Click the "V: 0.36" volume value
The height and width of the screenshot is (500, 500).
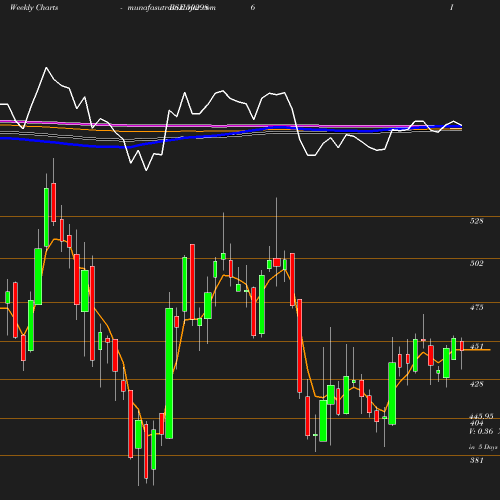[x=481, y=431]
